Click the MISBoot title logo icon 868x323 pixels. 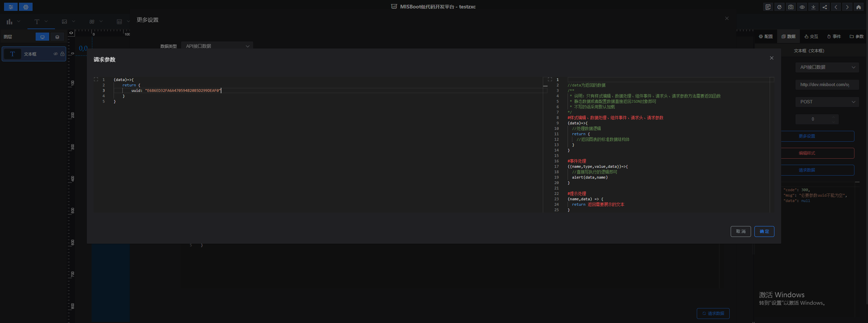(x=394, y=7)
